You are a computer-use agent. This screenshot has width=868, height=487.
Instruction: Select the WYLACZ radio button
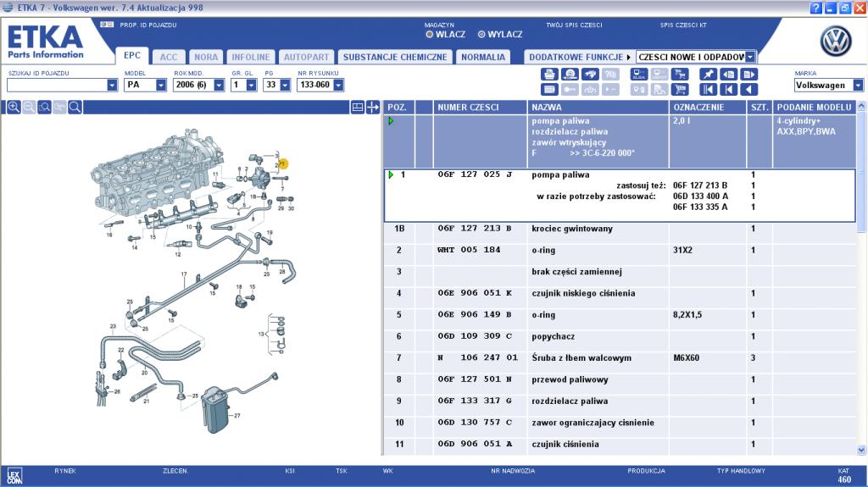(481, 35)
